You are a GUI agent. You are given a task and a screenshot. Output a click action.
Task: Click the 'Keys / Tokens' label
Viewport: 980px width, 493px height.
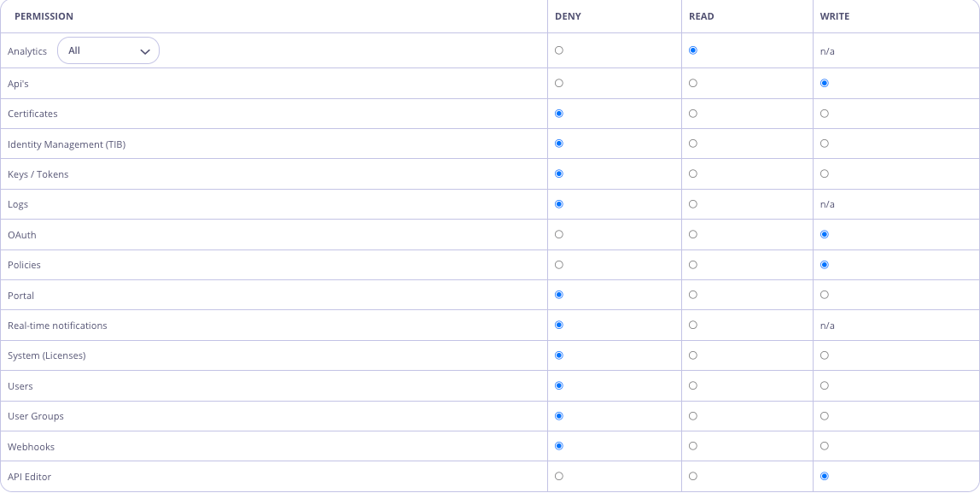(x=38, y=174)
